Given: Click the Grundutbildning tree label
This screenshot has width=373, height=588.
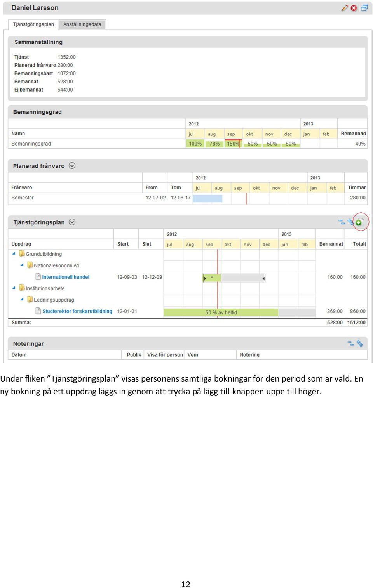Looking at the screenshot, I should click(44, 254).
